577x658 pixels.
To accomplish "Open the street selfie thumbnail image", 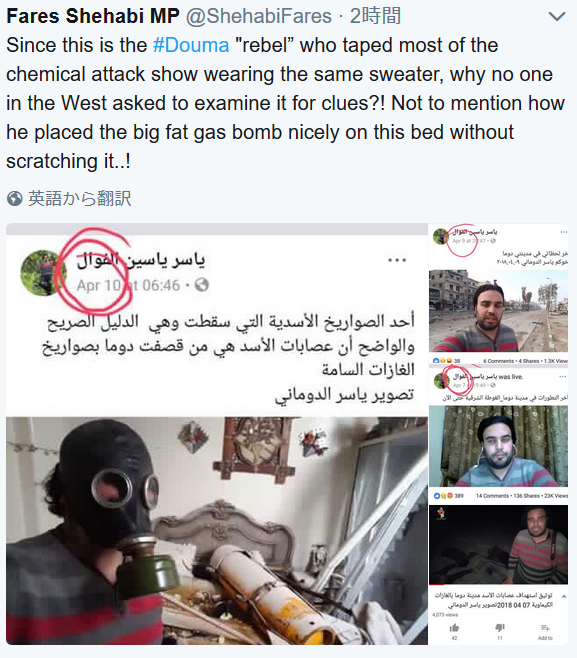I will tap(498, 311).
